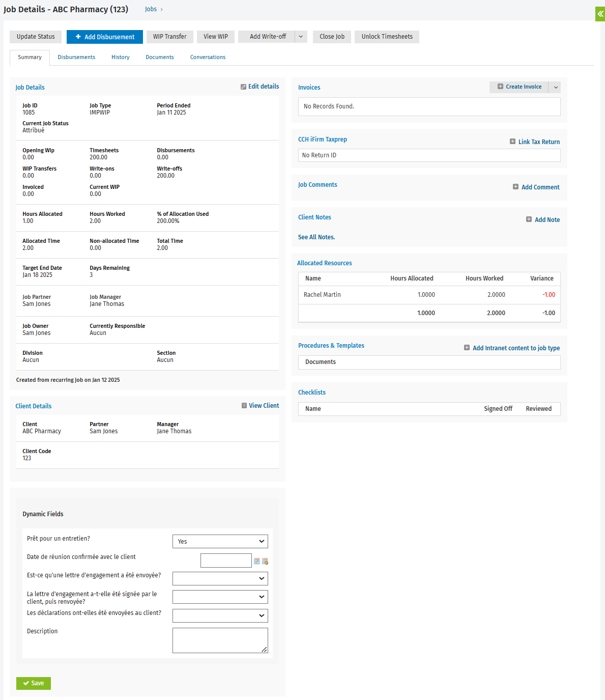
Task: Click the Description text area
Action: point(220,640)
